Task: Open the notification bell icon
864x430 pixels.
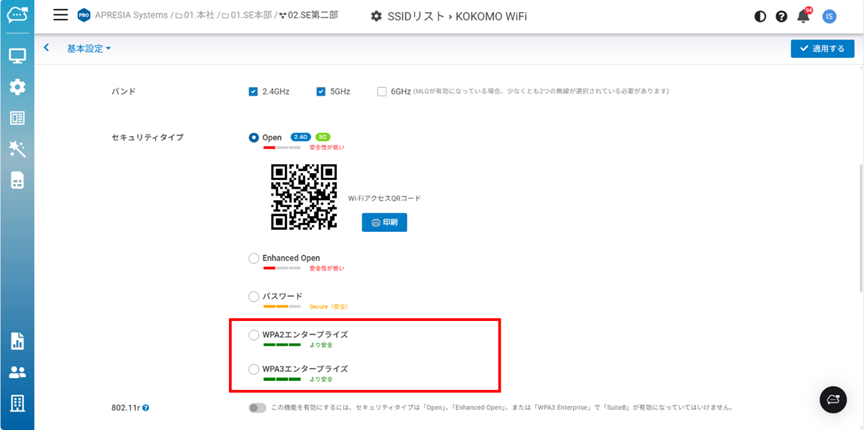Action: point(803,17)
